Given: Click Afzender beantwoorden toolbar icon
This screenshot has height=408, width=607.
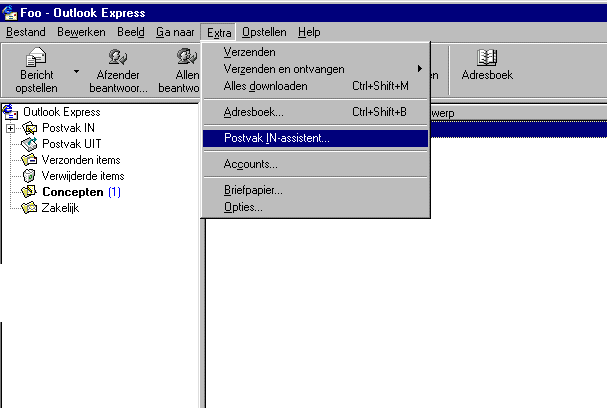Looking at the screenshot, I should point(118,57).
